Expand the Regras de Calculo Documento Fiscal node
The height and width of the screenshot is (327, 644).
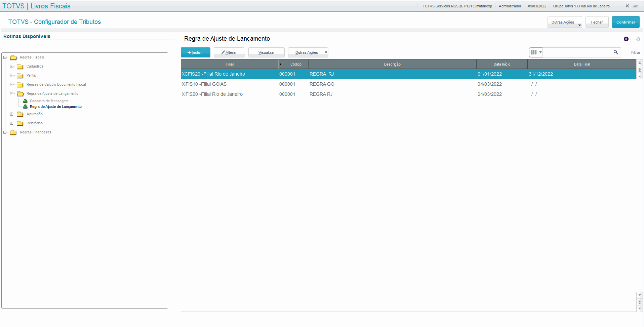point(12,84)
